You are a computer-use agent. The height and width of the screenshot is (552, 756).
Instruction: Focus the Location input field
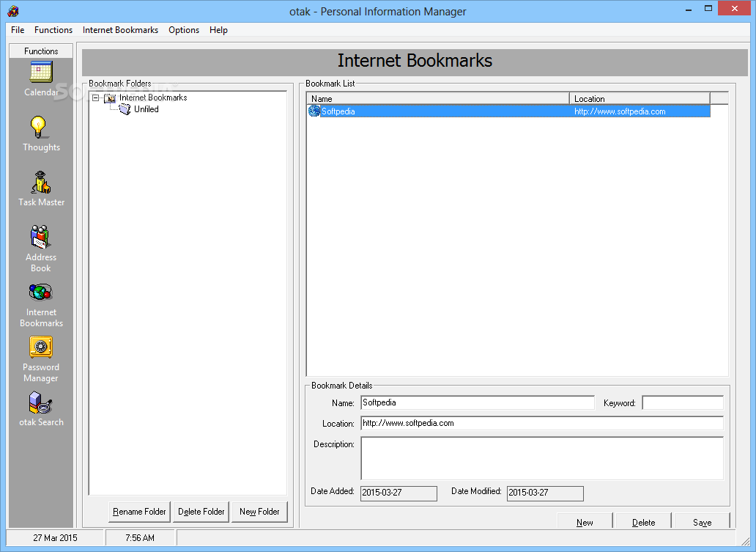click(x=542, y=423)
